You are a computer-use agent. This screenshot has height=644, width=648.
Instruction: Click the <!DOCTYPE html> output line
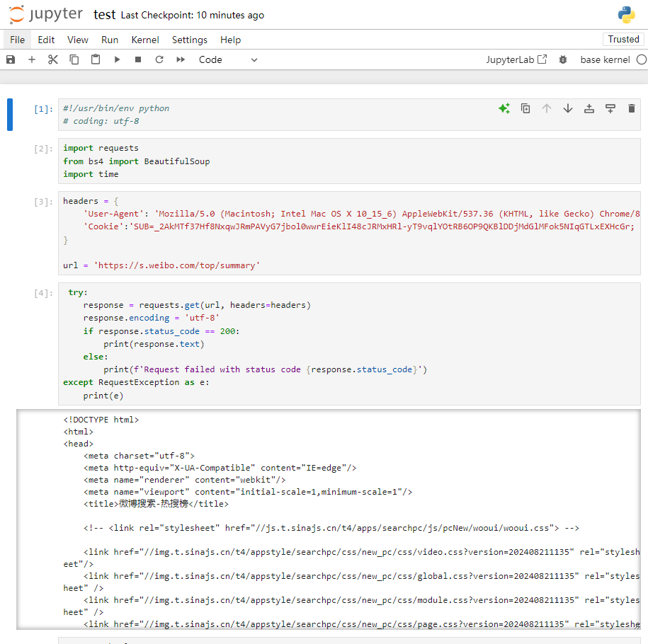click(x=101, y=419)
